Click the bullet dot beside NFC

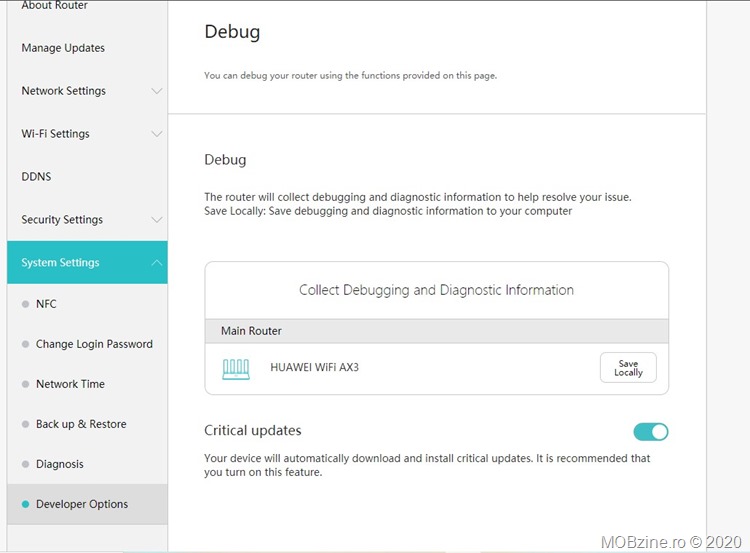tap(26, 304)
